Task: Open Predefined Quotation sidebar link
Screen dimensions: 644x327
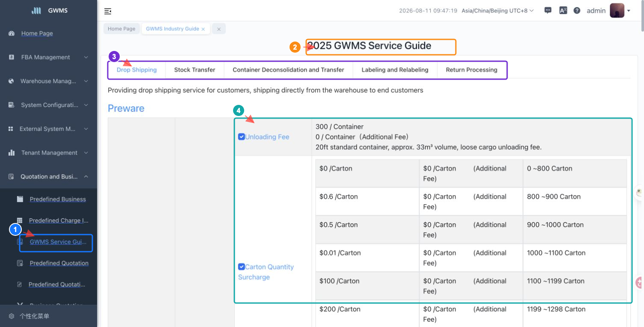Action: click(59, 263)
